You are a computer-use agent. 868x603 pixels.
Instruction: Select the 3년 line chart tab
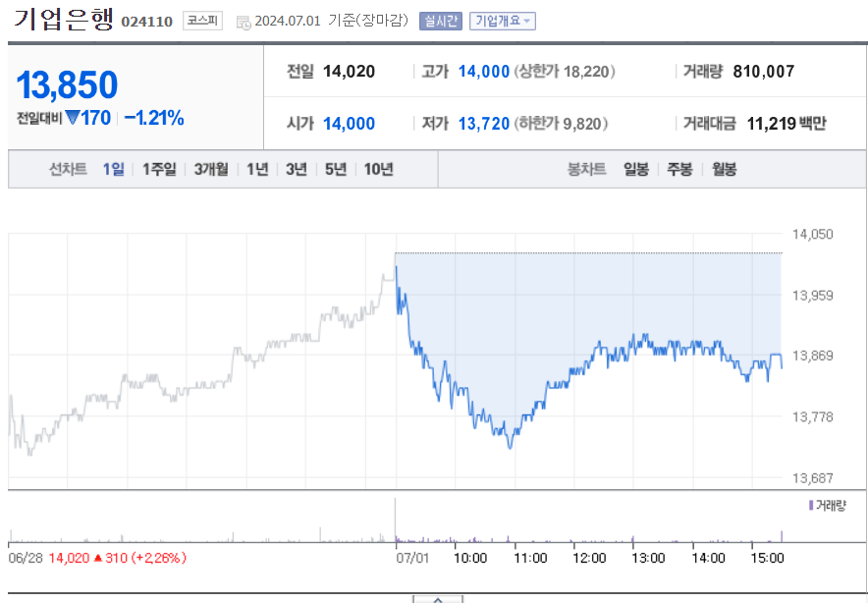pos(297,169)
